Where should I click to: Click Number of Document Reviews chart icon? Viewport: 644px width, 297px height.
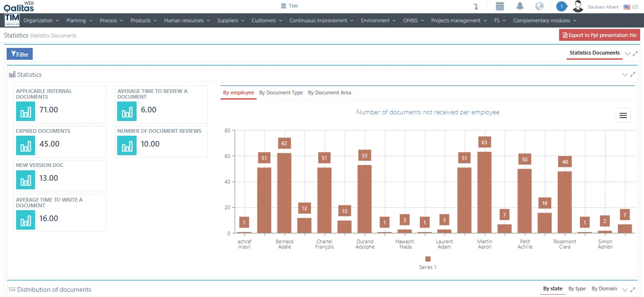(x=127, y=145)
